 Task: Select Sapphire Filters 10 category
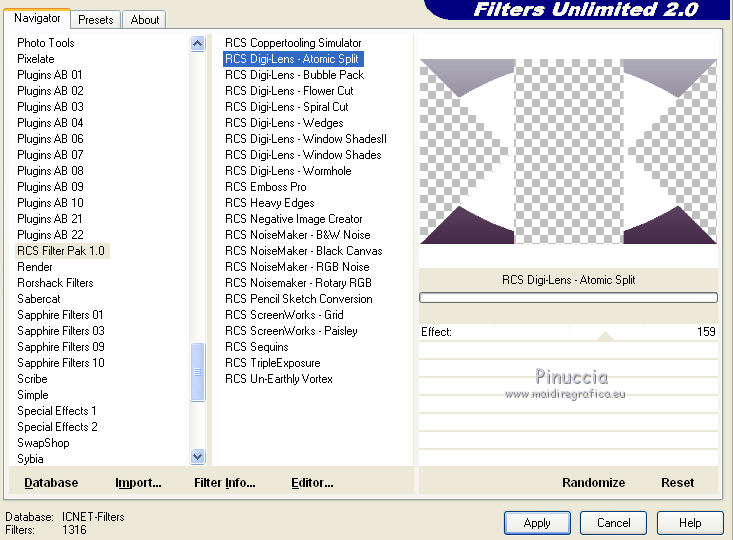[61, 363]
